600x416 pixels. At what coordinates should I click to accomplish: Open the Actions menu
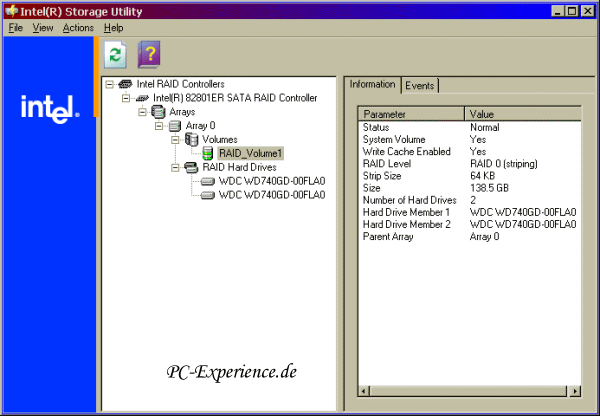pos(78,28)
